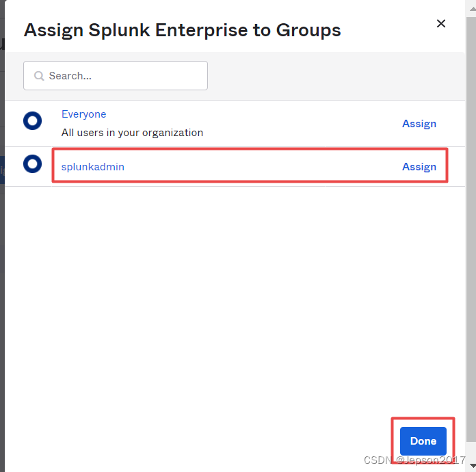The height and width of the screenshot is (472, 476).
Task: Assign the app to Everyone group
Action: coord(419,124)
